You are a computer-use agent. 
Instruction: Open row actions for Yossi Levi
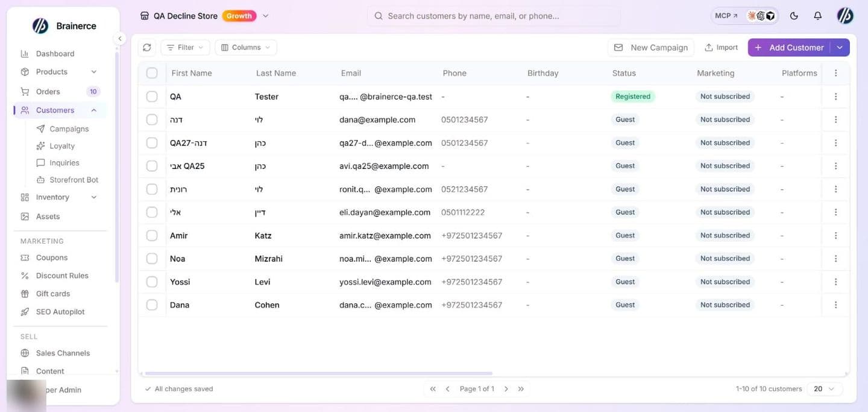click(x=835, y=282)
